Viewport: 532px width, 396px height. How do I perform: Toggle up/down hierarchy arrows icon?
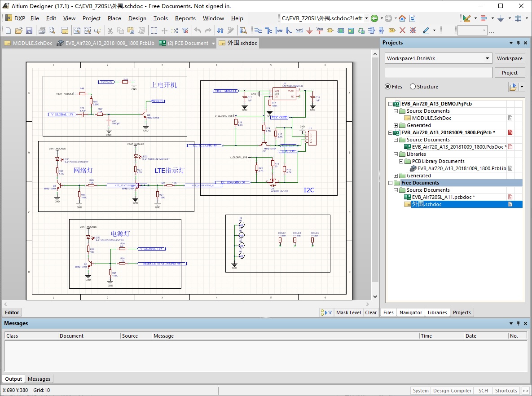coord(220,31)
